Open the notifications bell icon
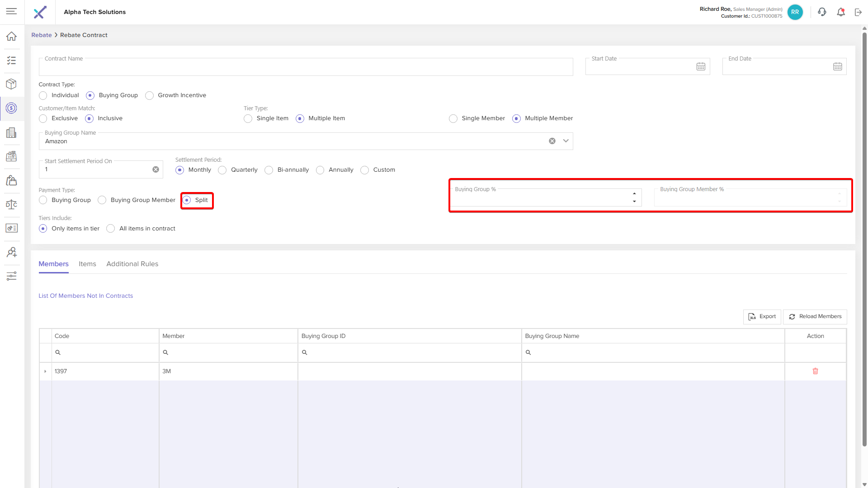The width and height of the screenshot is (868, 488). click(x=840, y=12)
